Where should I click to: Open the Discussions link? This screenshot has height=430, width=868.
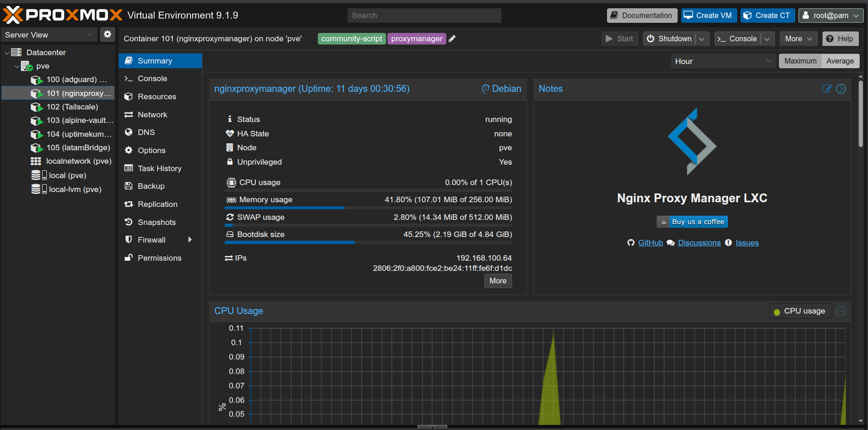699,243
